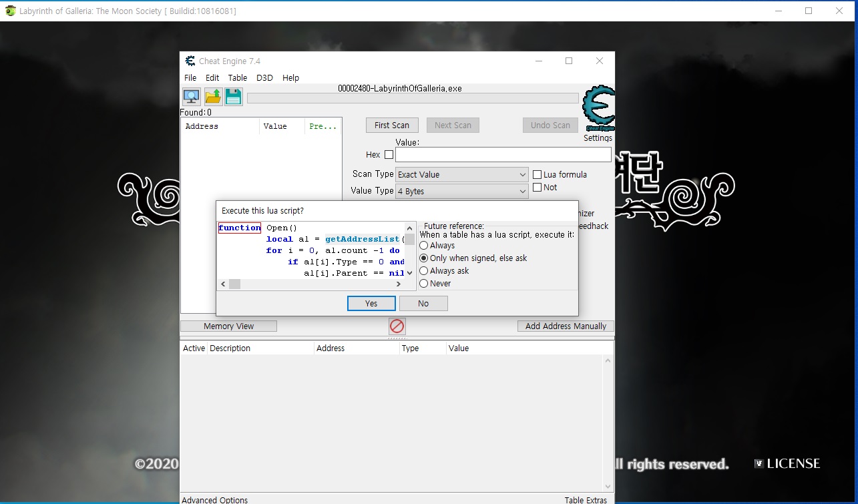Click the Address column header in address table
858x504 pixels.
[x=357, y=348]
